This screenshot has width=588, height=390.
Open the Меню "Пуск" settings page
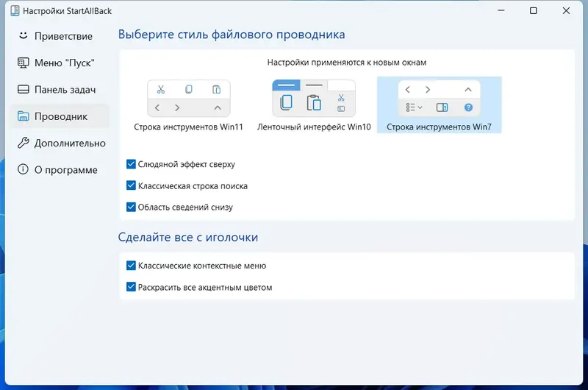(60, 63)
